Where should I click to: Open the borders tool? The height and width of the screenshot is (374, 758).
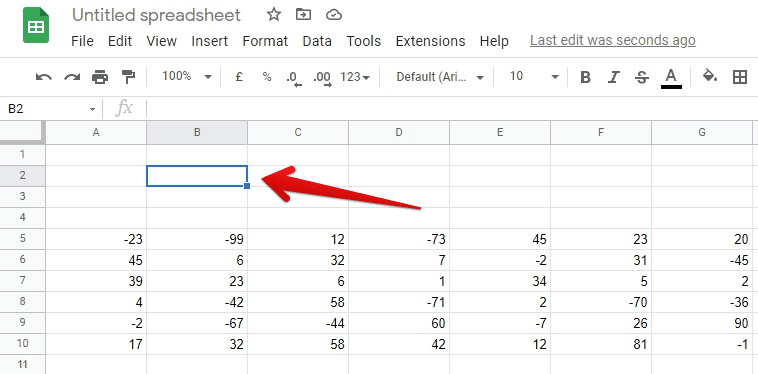tap(740, 77)
